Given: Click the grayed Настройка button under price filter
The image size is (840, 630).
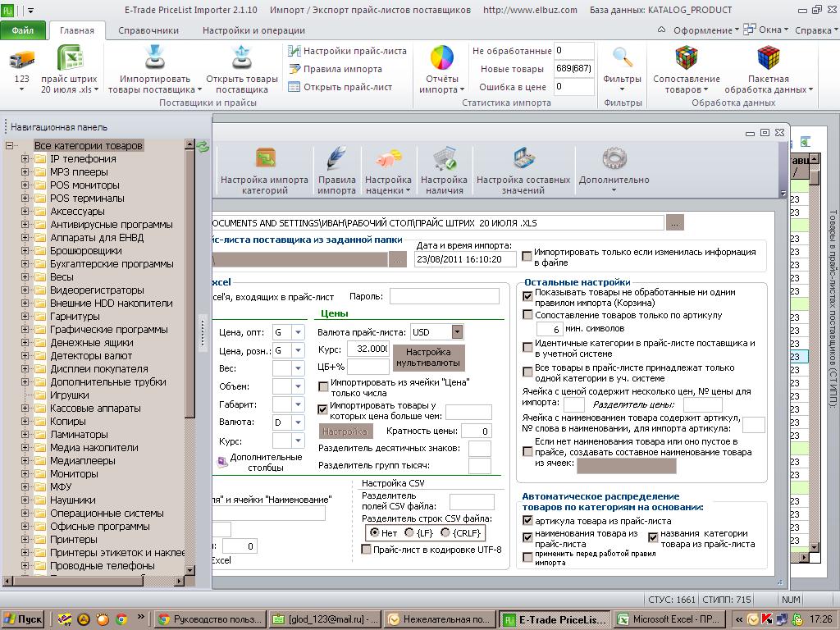Looking at the screenshot, I should 345,431.
